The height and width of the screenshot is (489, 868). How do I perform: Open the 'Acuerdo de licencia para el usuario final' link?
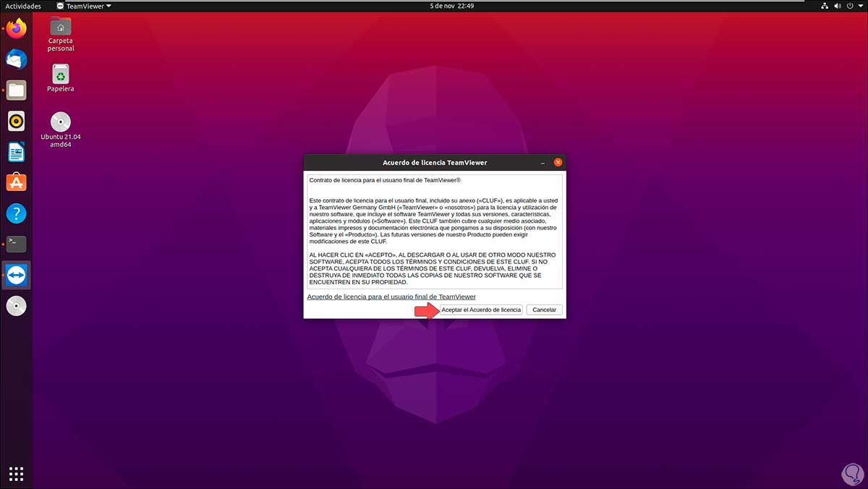pyautogui.click(x=391, y=297)
